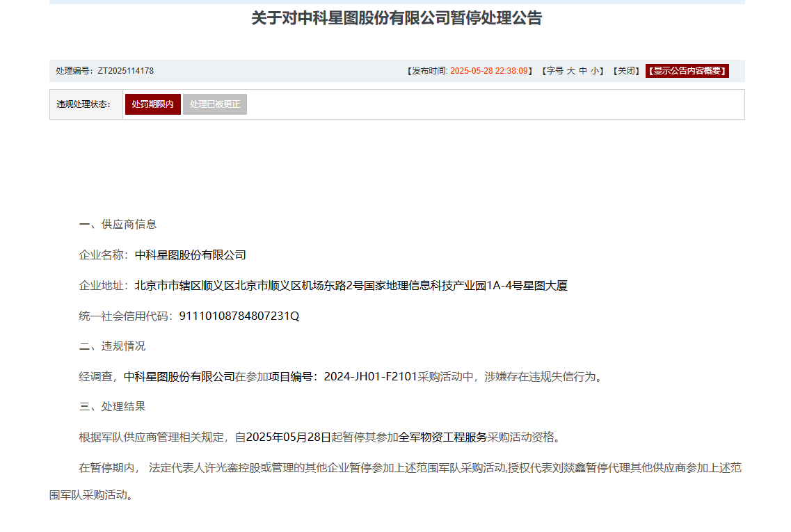Click the 字号 label in the header bar
The width and height of the screenshot is (791, 532).
pos(554,71)
